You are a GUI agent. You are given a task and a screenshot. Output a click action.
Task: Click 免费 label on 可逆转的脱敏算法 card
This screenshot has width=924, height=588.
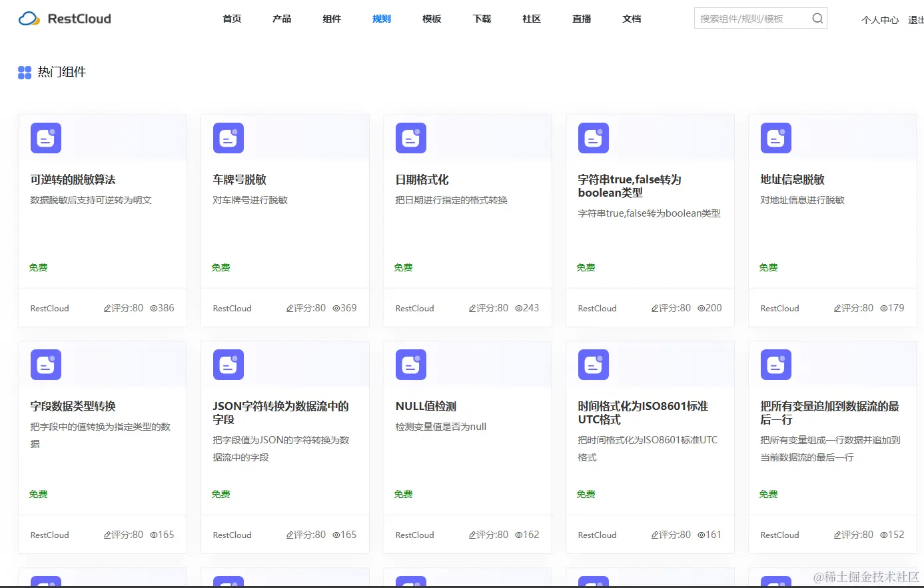tap(38, 267)
